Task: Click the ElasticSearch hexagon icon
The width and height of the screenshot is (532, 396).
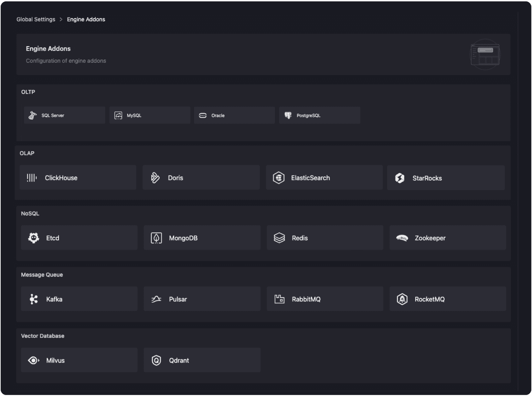Action: (278, 178)
